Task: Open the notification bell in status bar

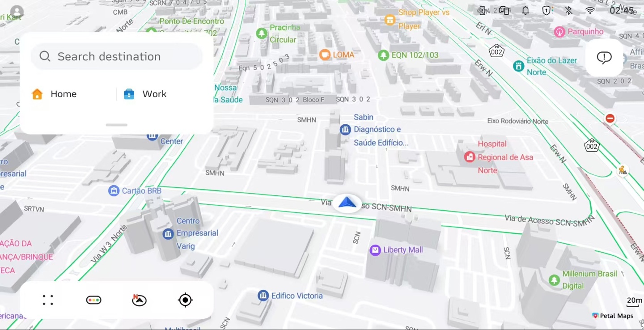Action: [x=525, y=11]
